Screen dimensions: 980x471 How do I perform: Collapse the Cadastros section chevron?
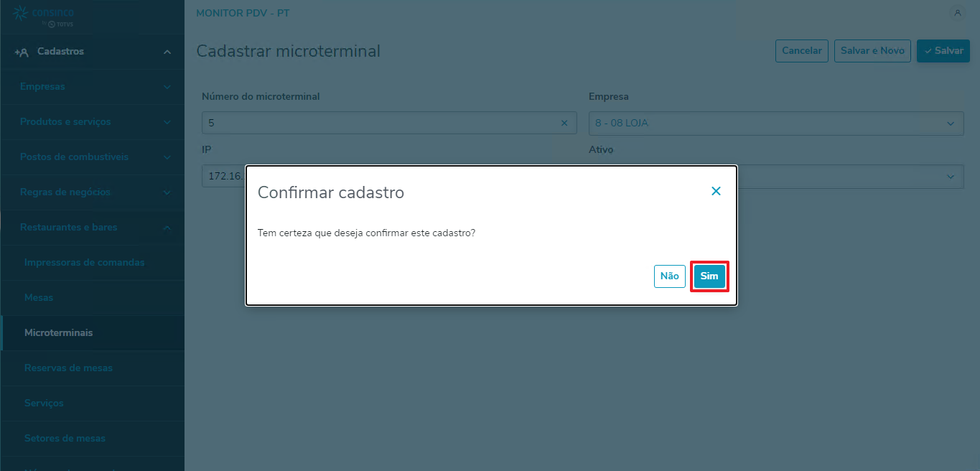167,52
